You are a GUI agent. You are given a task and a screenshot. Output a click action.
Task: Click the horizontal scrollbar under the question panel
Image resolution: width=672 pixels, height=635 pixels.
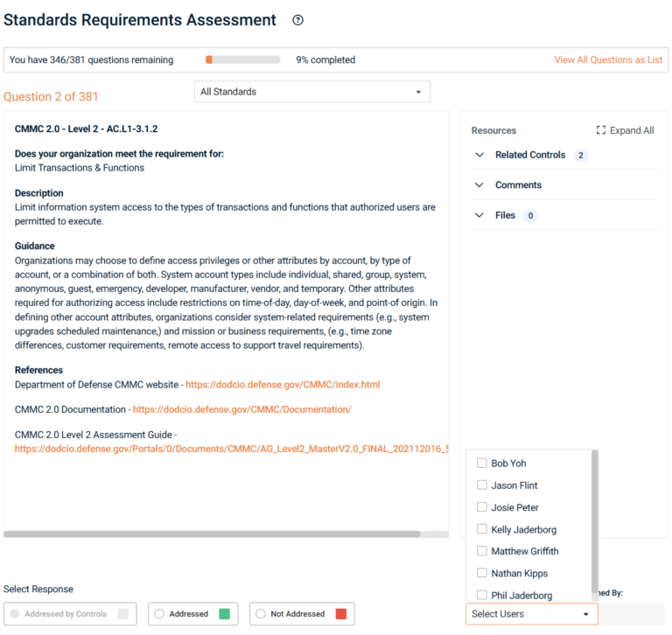point(212,534)
